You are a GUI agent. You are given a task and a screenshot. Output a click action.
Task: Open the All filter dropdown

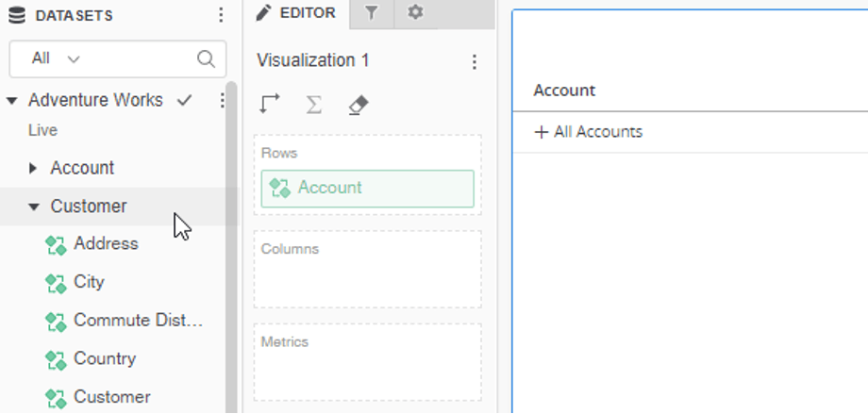57,58
